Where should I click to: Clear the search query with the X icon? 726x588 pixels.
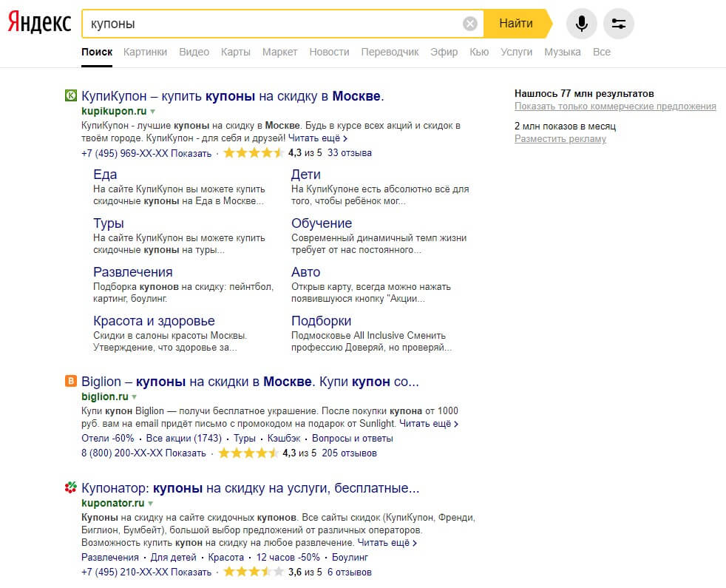pos(470,22)
